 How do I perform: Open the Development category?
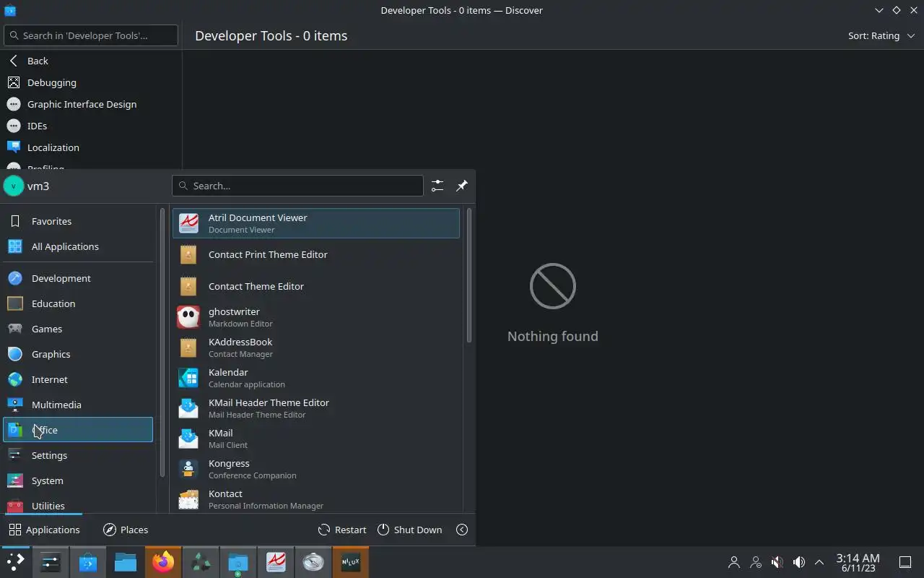point(78,278)
